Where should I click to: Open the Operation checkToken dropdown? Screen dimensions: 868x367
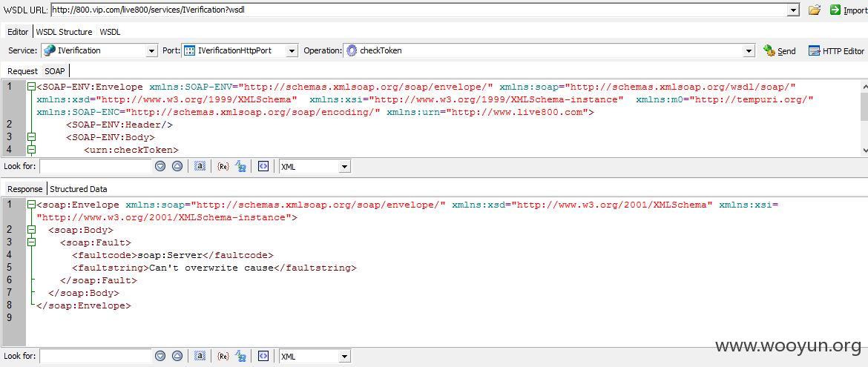click(749, 51)
